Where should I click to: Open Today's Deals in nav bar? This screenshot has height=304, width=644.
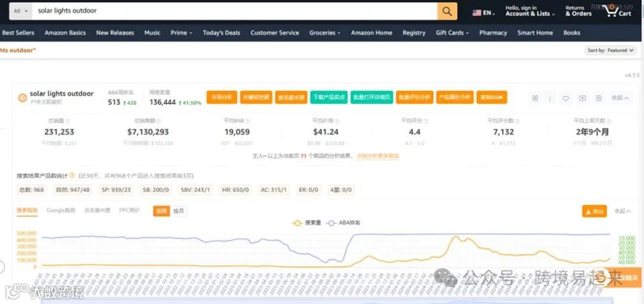point(221,33)
